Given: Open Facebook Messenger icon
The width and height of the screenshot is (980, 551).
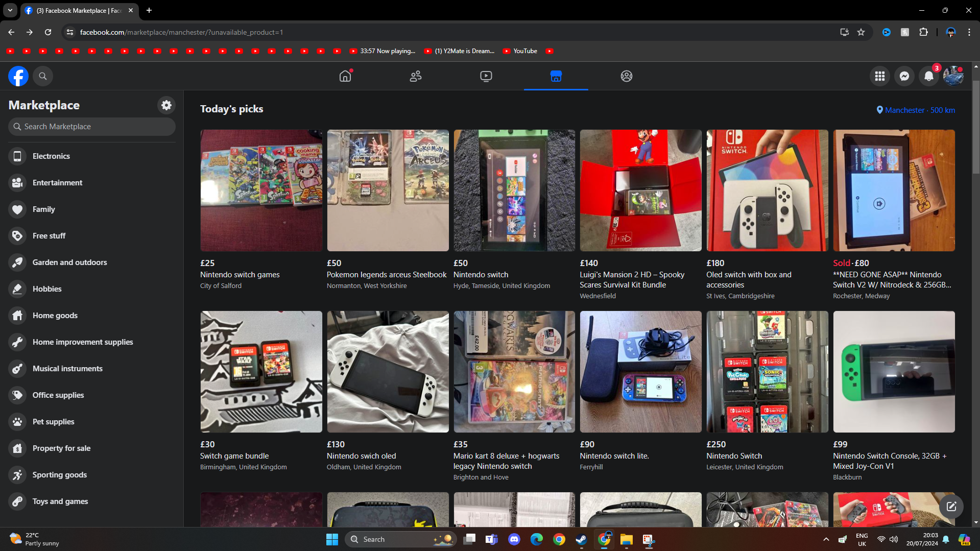Looking at the screenshot, I should [x=904, y=76].
